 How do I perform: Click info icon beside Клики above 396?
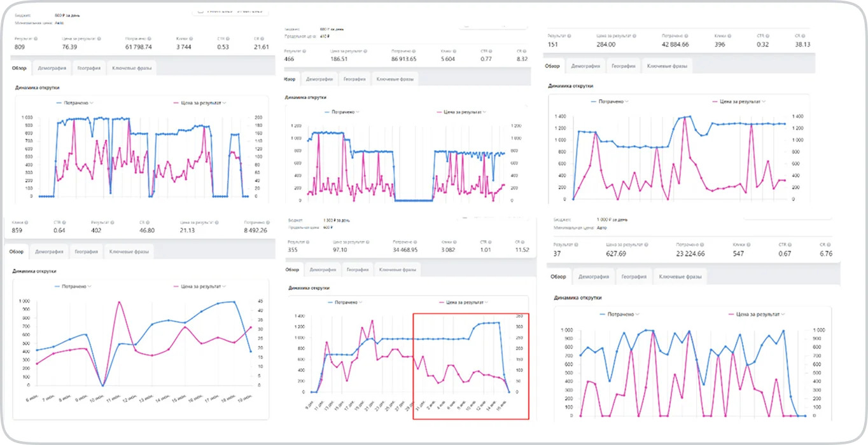(x=730, y=36)
